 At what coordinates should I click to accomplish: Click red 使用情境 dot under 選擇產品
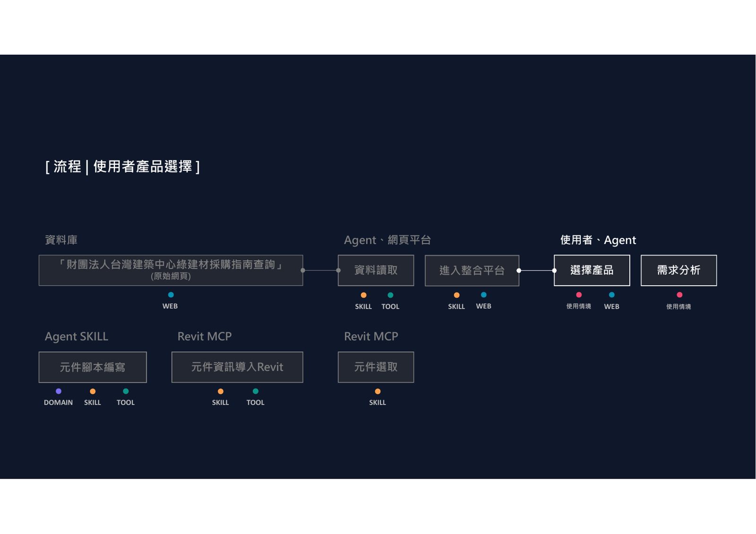(579, 295)
